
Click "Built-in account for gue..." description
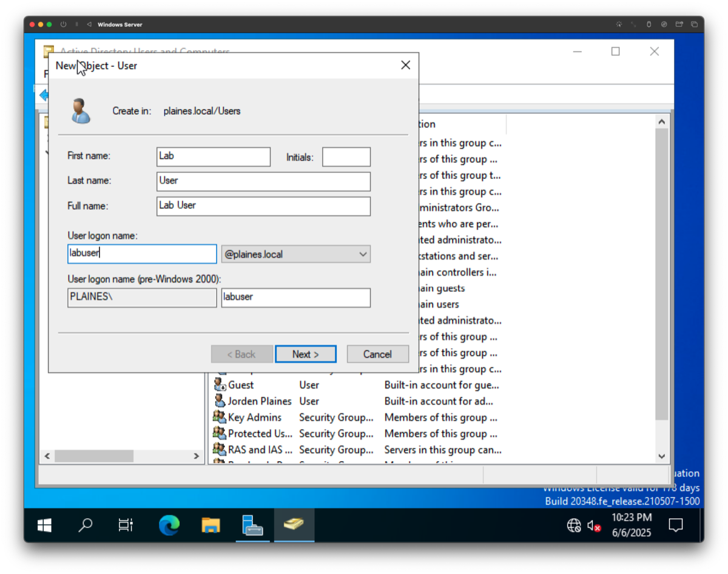coord(440,385)
